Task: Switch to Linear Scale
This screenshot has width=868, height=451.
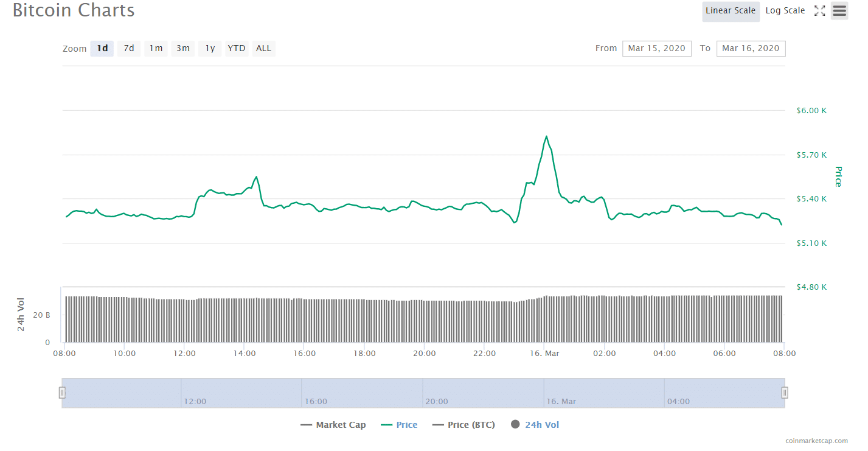Action: coord(731,11)
